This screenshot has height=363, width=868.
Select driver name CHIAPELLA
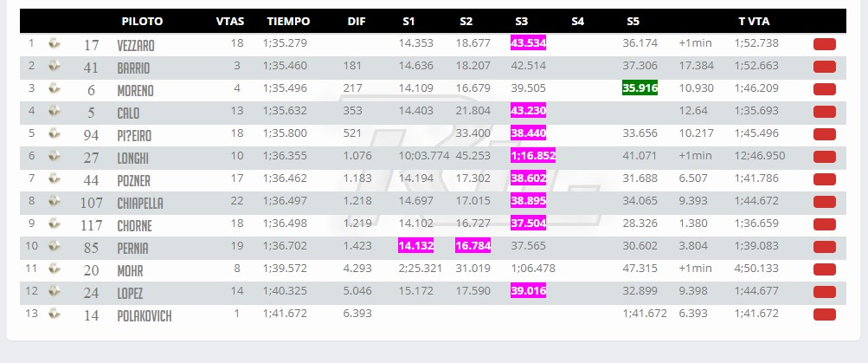(140, 204)
